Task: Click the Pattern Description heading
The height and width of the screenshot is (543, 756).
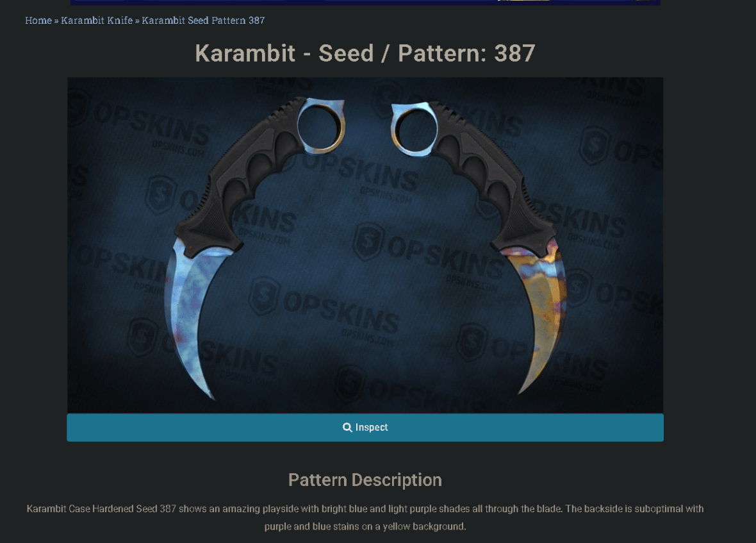Action: point(365,480)
